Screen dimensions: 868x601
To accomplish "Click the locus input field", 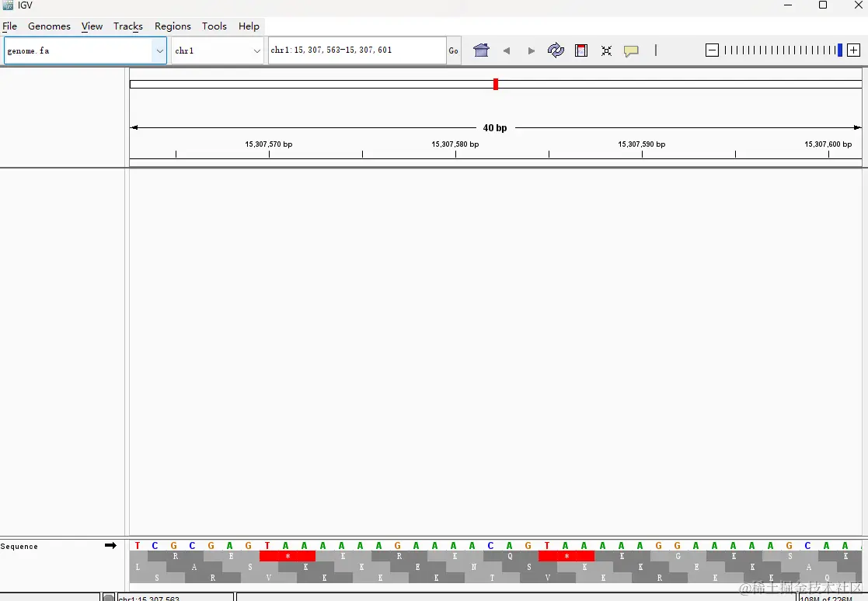I will tap(357, 50).
